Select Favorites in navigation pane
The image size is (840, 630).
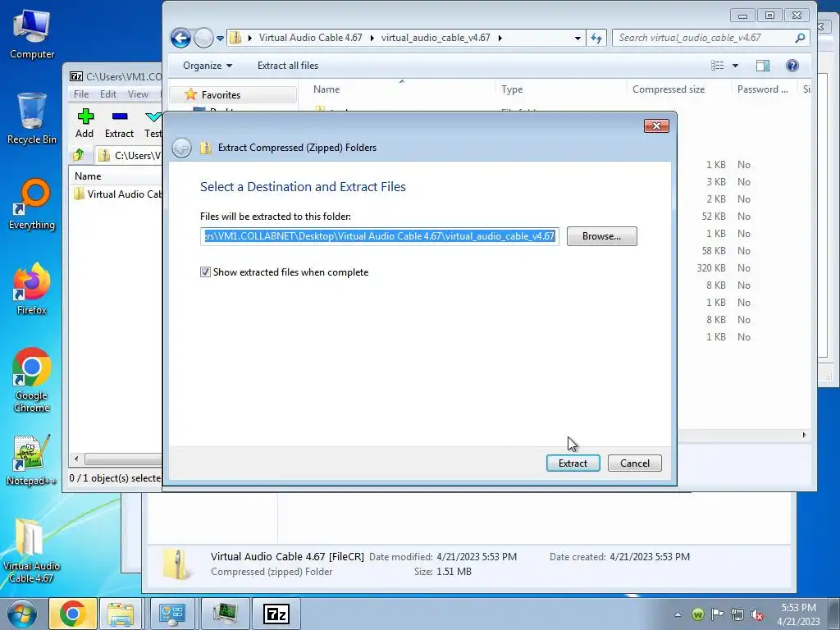[x=221, y=95]
